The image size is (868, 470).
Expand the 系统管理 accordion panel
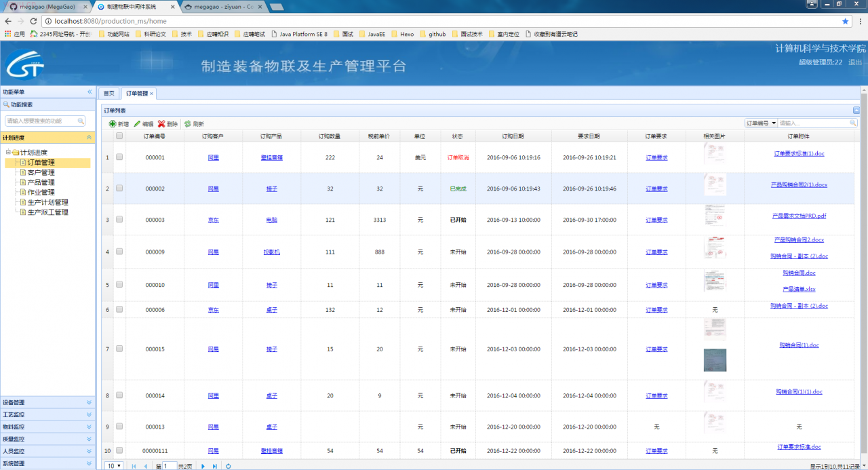point(47,463)
